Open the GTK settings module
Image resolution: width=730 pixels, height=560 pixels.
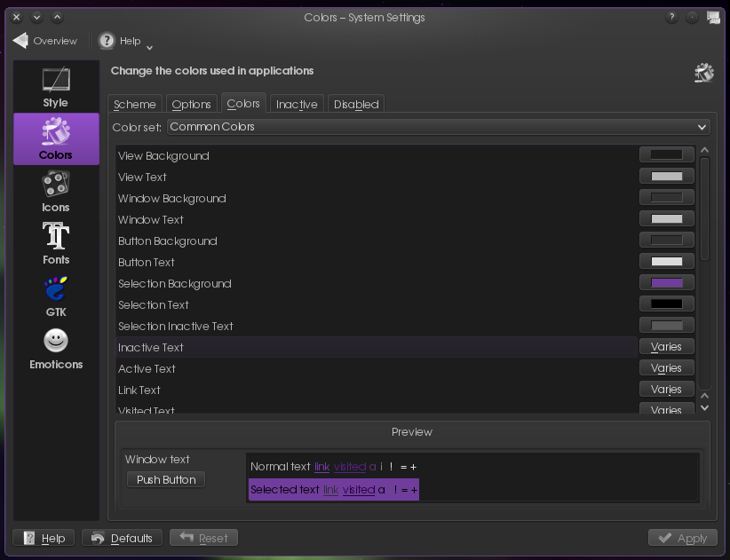(x=56, y=296)
